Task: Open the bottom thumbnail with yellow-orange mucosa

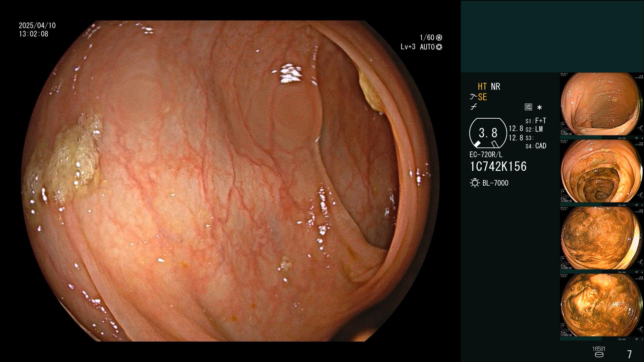Action: (601, 305)
